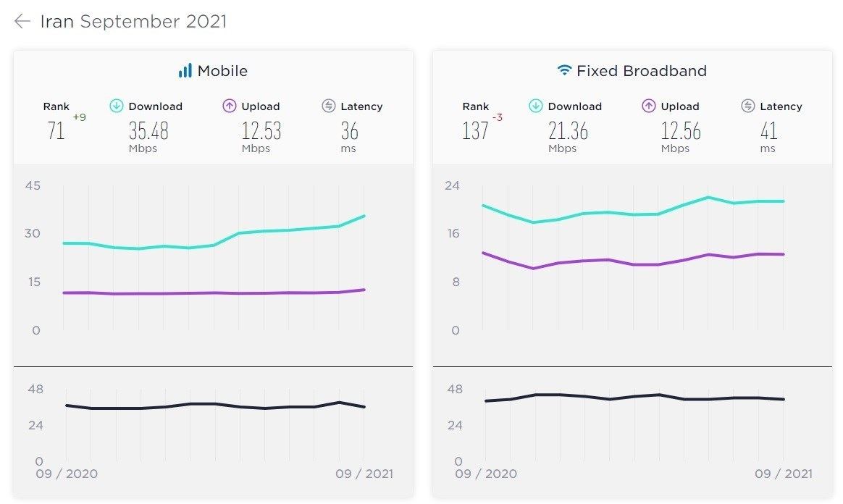Click the Iran September 2021 title

(133, 22)
